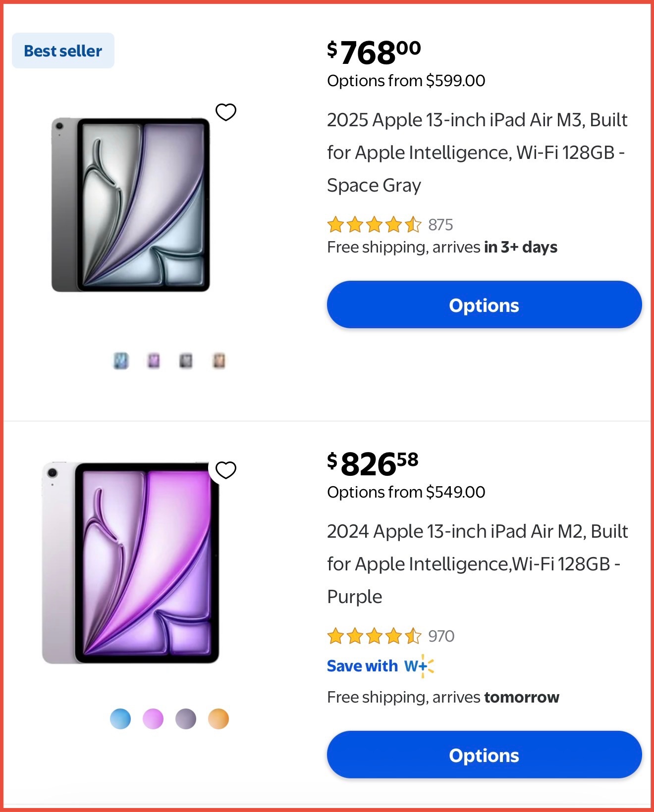Screen dimensions: 654x812
Task: Click the Space Gray iPad Air M3 product image
Action: point(131,205)
